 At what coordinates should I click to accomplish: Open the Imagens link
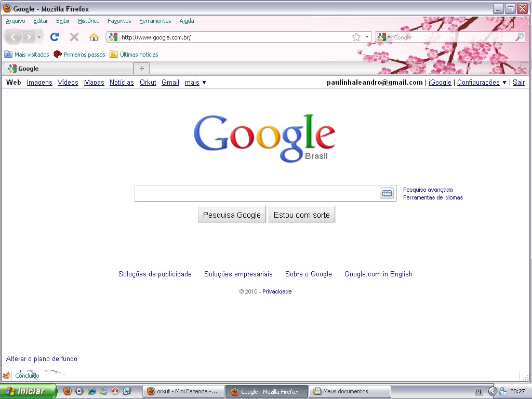click(x=39, y=83)
